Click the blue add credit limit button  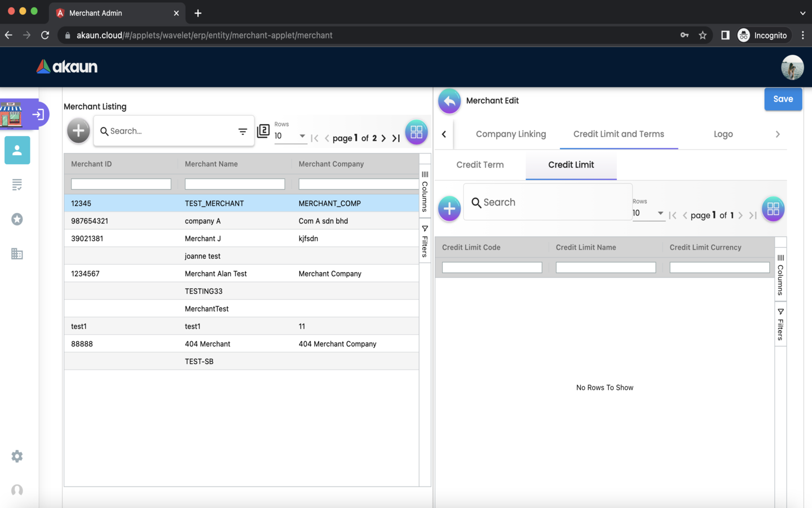(449, 208)
